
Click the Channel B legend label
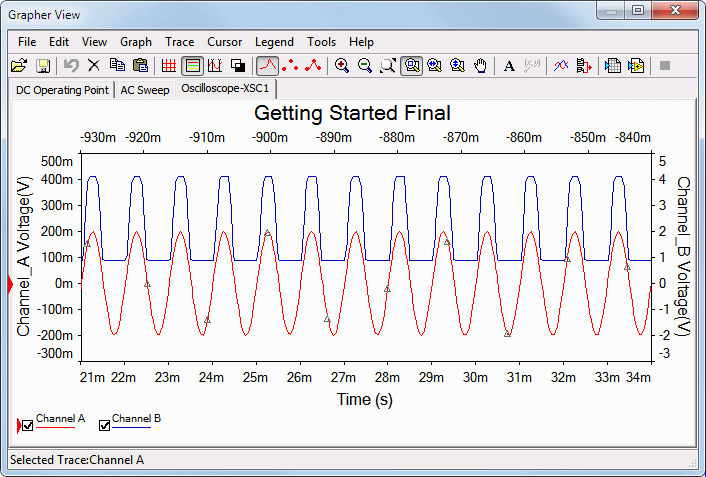point(136,418)
